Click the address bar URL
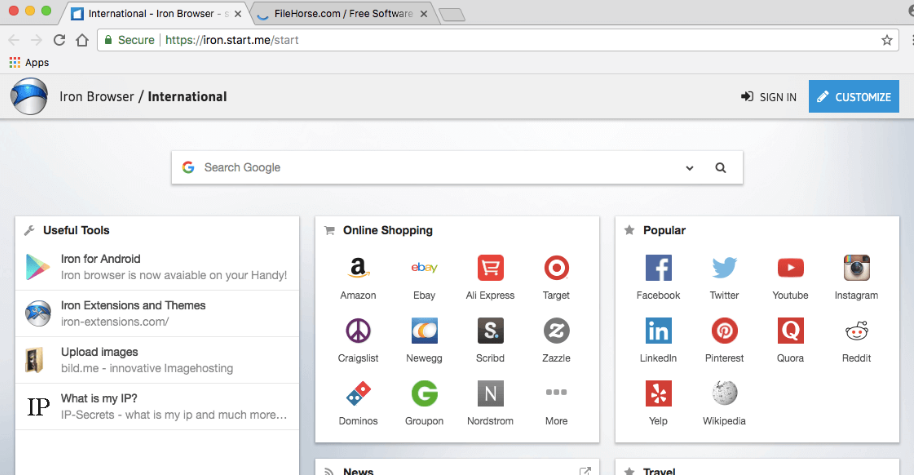This screenshot has height=475, width=914. [x=231, y=40]
